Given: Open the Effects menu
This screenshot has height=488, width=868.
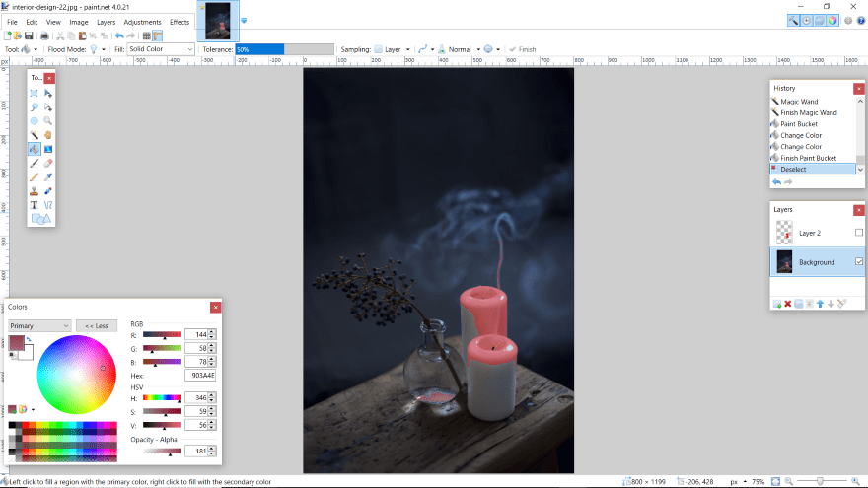Looking at the screenshot, I should coord(180,22).
